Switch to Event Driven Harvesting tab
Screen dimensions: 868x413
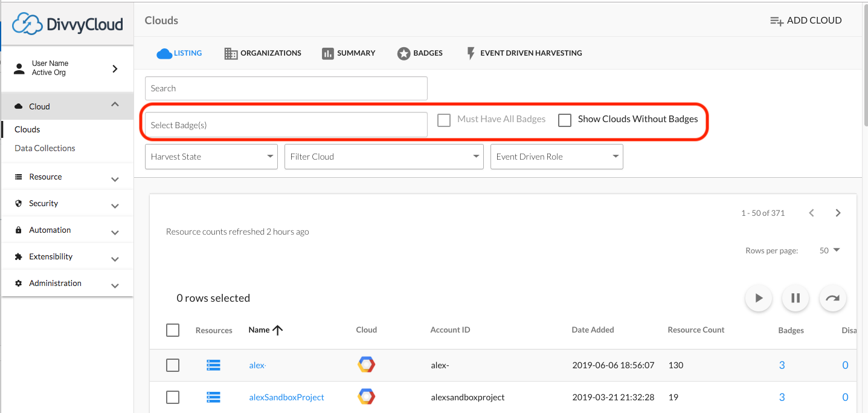point(524,53)
